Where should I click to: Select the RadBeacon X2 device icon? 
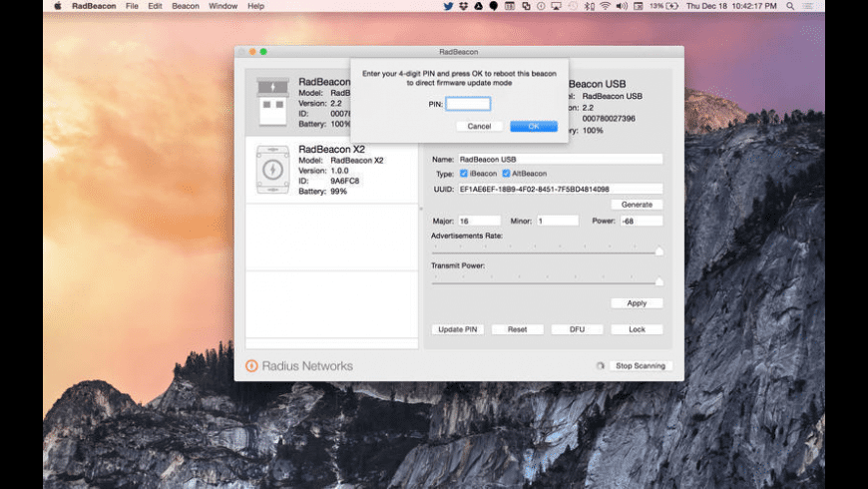tap(271, 170)
